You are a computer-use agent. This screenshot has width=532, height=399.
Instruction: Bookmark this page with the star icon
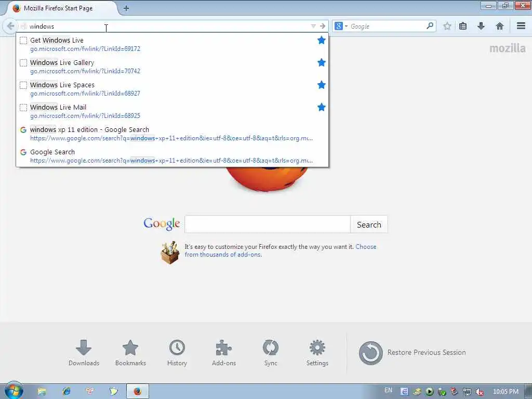point(447,26)
